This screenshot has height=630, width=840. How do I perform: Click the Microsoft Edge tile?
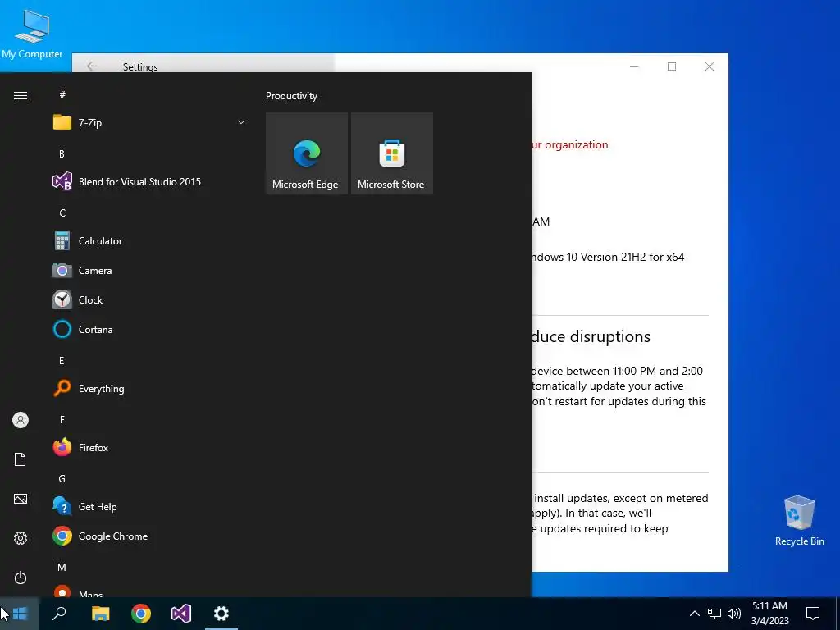(307, 153)
